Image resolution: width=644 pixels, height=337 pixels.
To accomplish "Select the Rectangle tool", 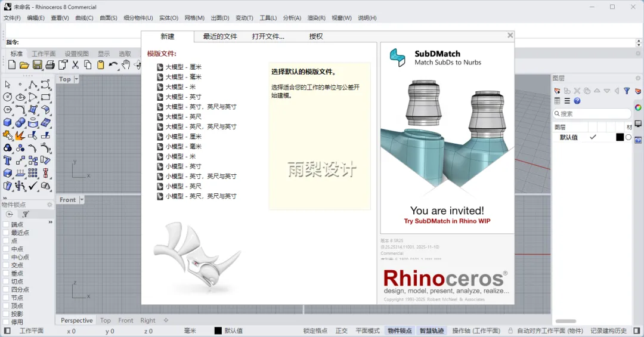I will 45,97.
